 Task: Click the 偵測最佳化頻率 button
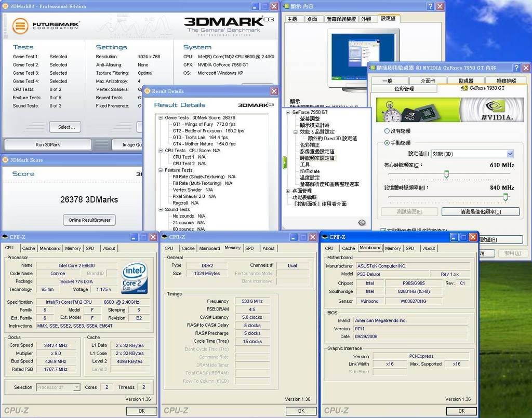481,211
